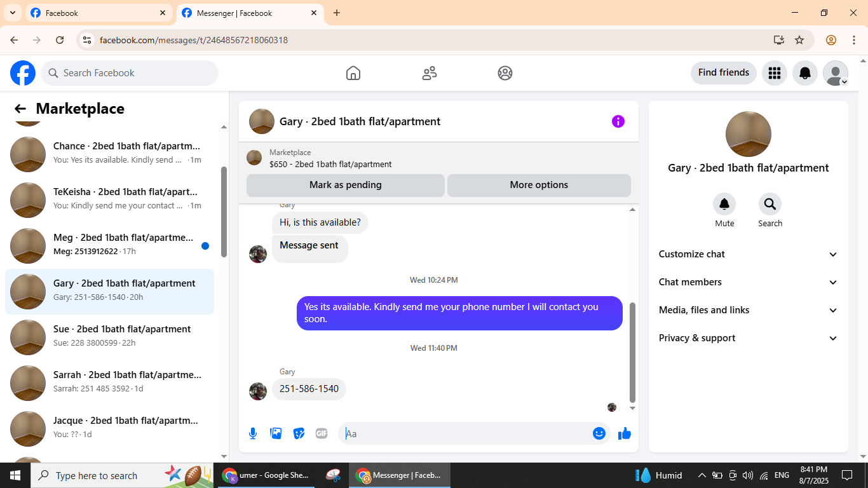
Task: Expand Customize chat section
Action: [749, 254]
